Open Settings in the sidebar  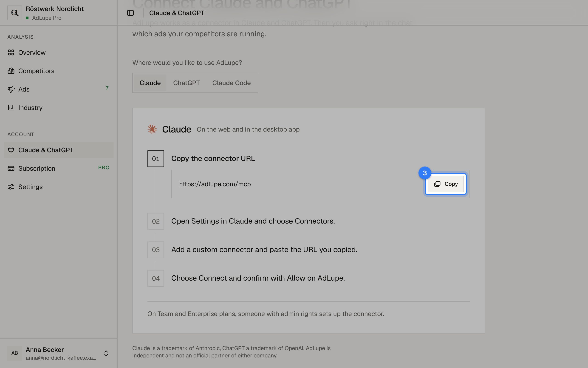(x=58, y=187)
